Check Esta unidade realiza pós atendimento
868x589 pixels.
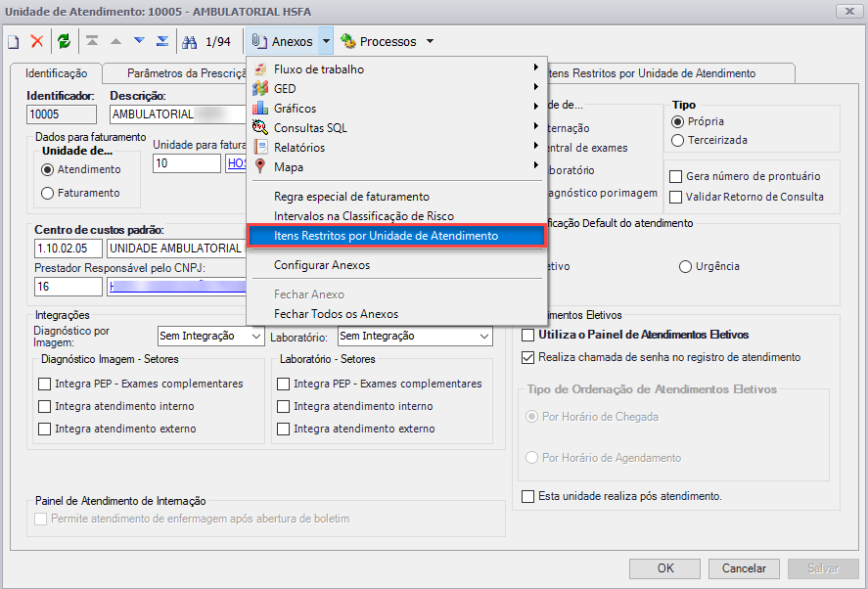(x=528, y=496)
